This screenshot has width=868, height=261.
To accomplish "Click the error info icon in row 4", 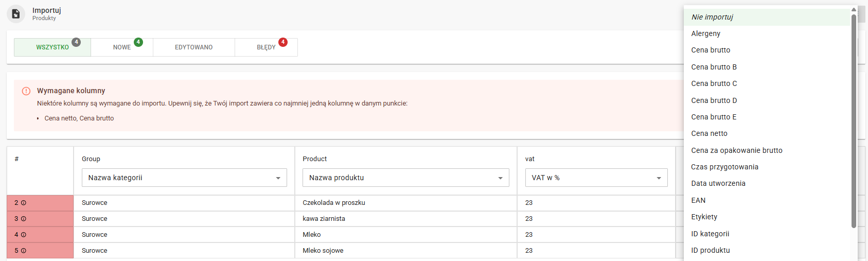I will 24,235.
